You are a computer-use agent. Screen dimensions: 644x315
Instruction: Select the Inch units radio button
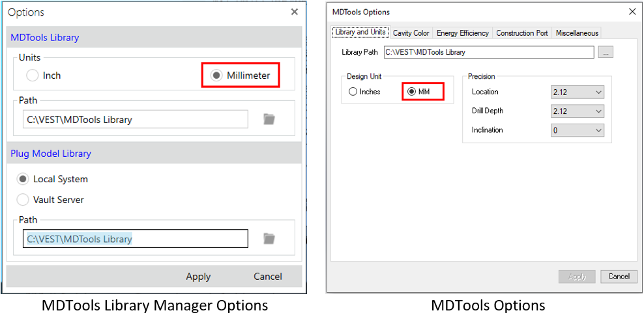click(x=32, y=75)
